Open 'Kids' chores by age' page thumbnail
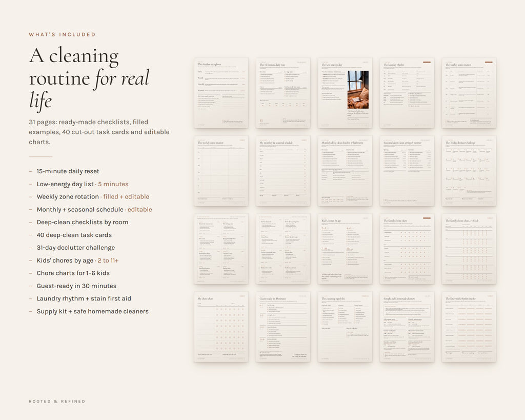The image size is (525, 420). [345, 249]
